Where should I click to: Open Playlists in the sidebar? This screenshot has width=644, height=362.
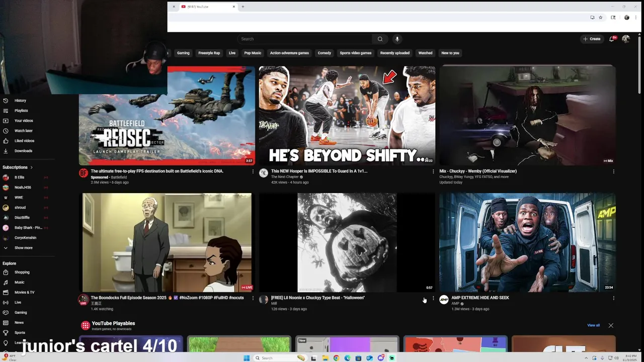pyautogui.click(x=21, y=111)
